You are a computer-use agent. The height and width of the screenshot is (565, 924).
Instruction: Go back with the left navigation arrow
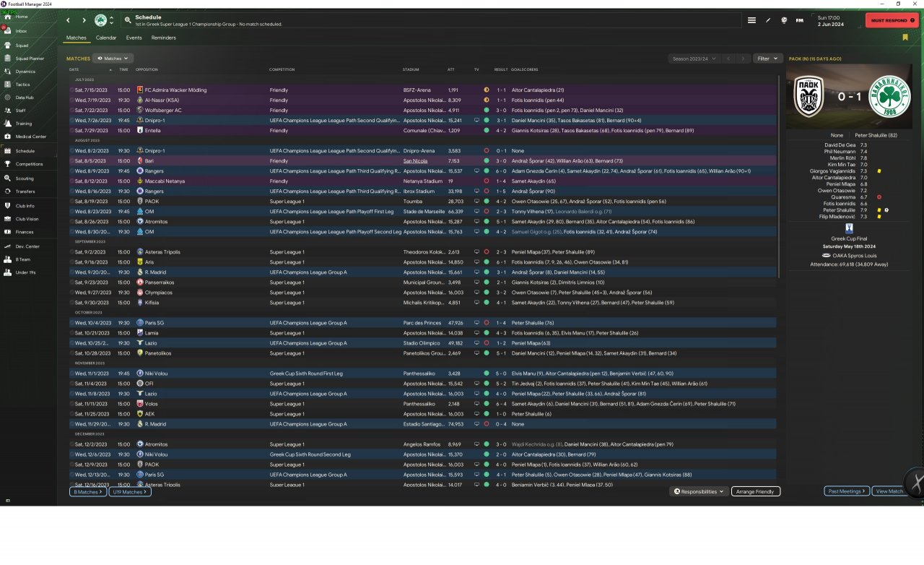[69, 20]
